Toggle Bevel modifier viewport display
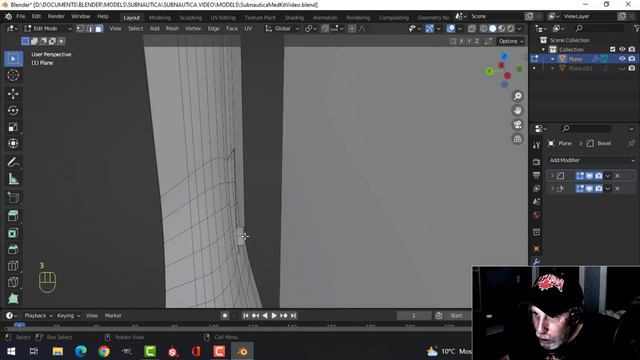Viewport: 640px width, 360px height. (x=589, y=176)
